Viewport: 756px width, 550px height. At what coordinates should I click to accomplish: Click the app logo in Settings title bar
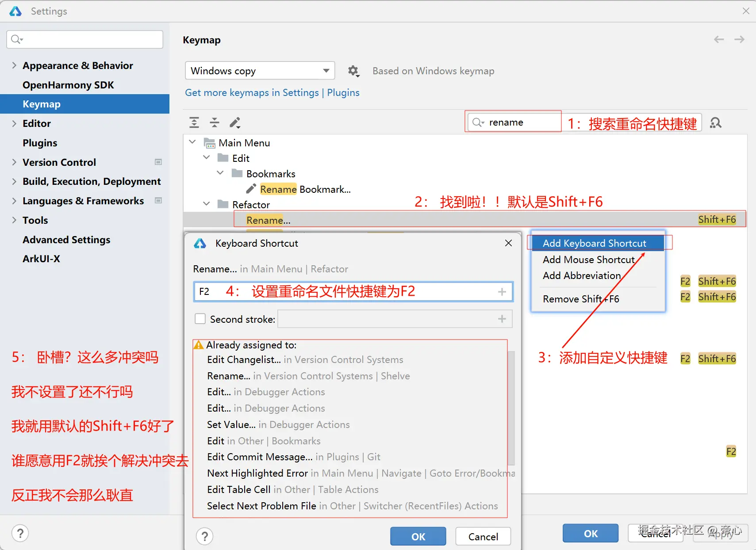point(15,11)
